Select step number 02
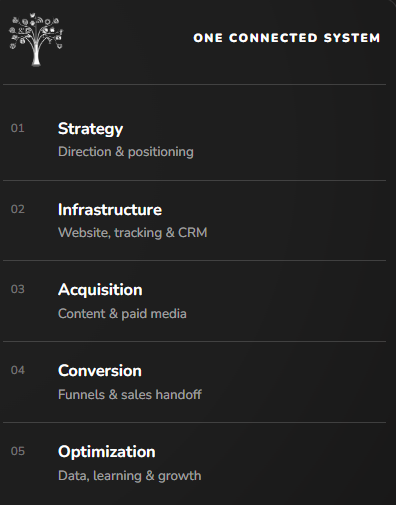The image size is (396, 505). click(x=18, y=209)
